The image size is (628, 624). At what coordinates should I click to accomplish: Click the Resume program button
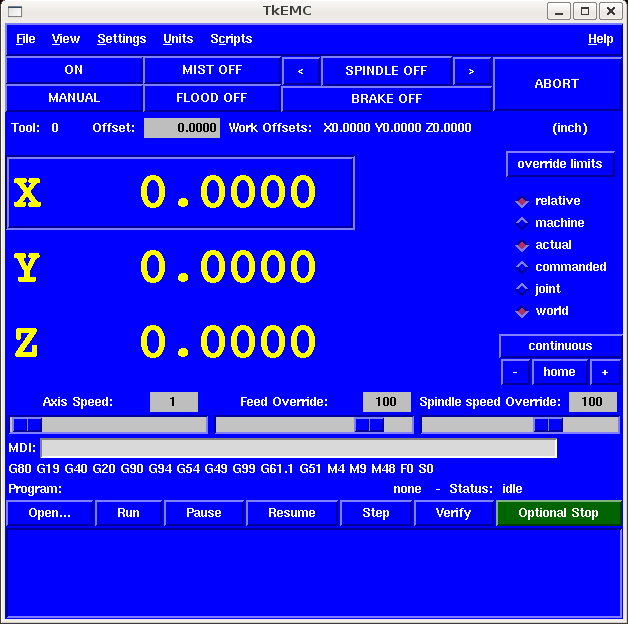click(292, 513)
